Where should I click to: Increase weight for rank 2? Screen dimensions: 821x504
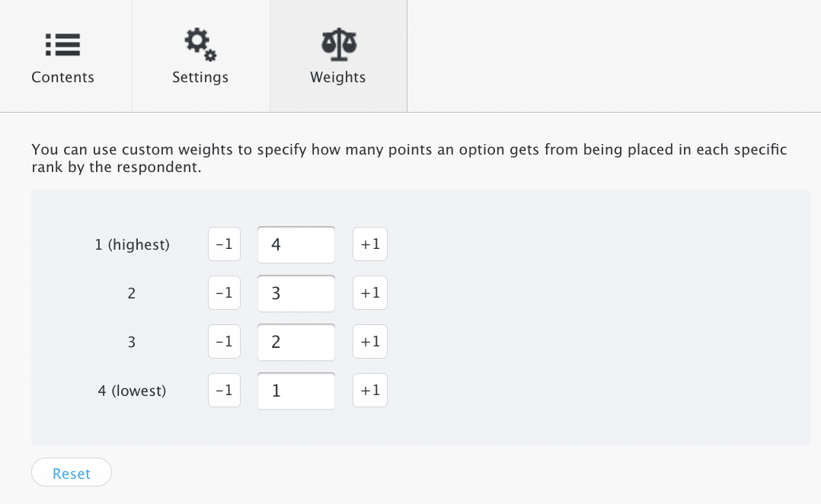pyautogui.click(x=370, y=292)
